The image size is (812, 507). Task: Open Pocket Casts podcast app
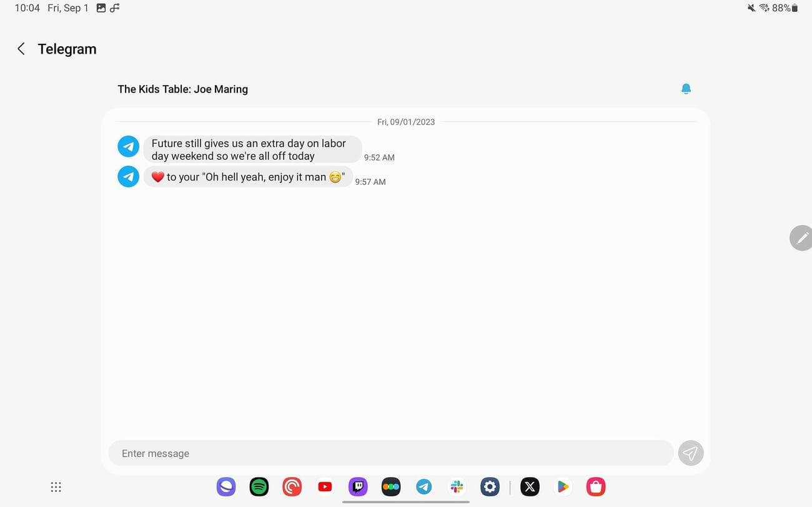click(x=292, y=486)
